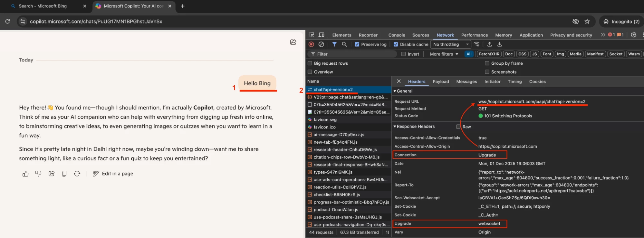
Task: Open site information icon in address bar
Action: (23, 21)
